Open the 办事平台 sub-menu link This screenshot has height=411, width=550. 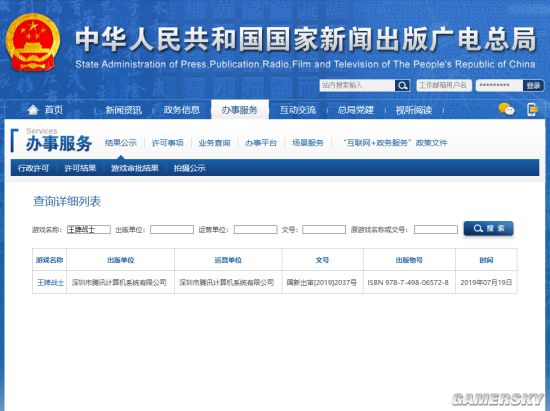[261, 143]
